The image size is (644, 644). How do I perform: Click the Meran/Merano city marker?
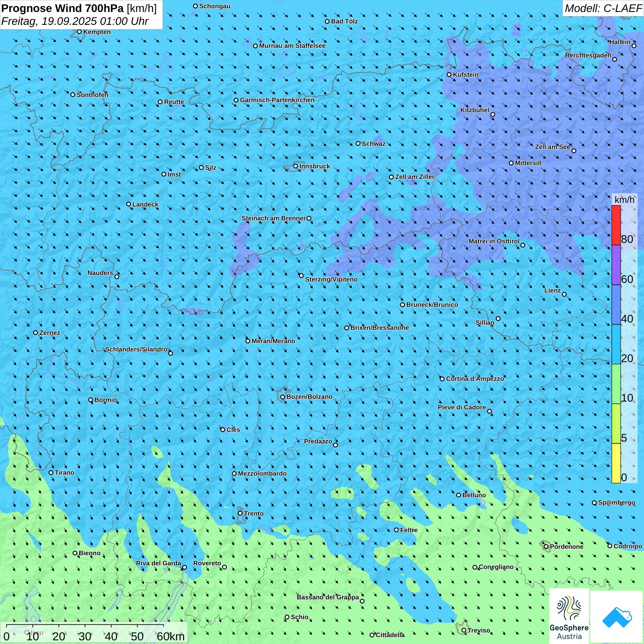pos(248,341)
